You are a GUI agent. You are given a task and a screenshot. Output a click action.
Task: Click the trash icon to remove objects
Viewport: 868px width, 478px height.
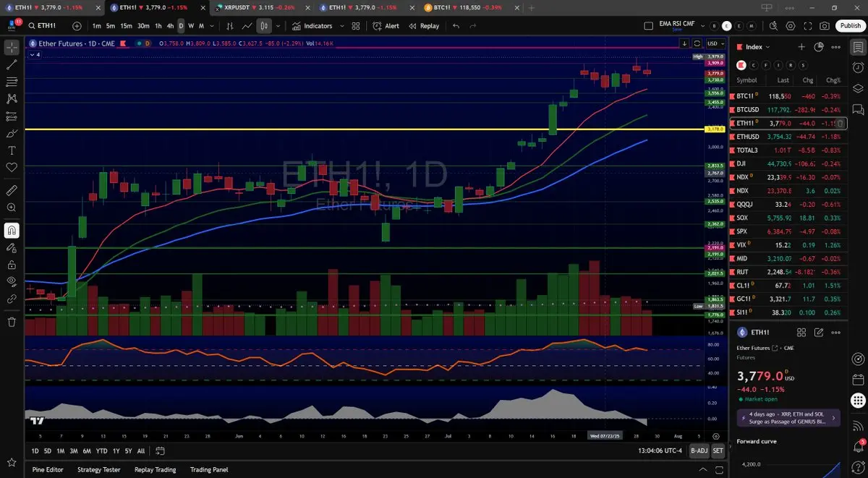click(x=12, y=322)
